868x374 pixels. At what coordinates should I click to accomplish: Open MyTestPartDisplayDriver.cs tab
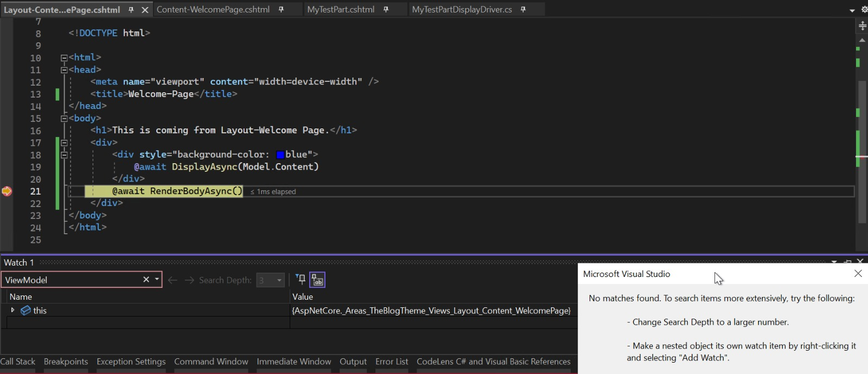coord(462,10)
